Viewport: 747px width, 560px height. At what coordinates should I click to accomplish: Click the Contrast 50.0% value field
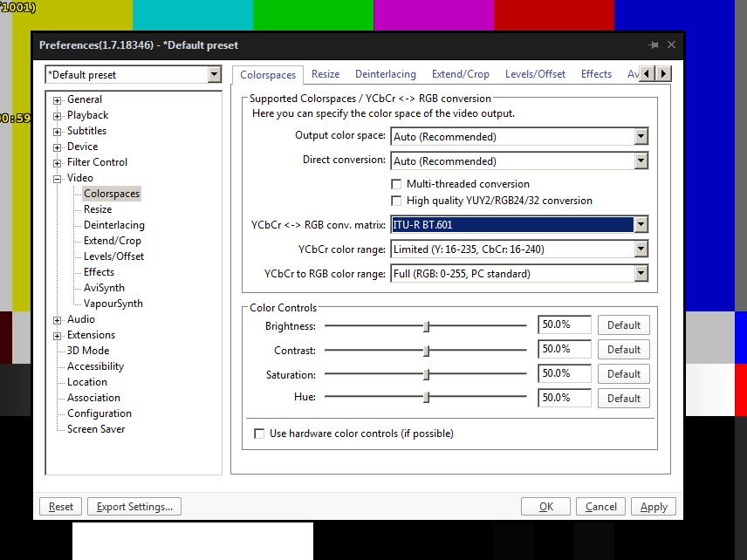565,349
